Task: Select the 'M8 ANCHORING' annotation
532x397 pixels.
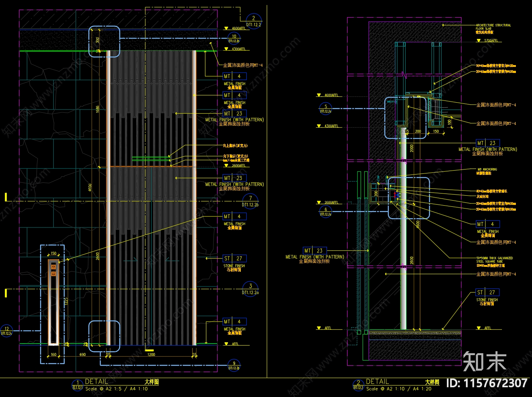Action: pos(487,169)
